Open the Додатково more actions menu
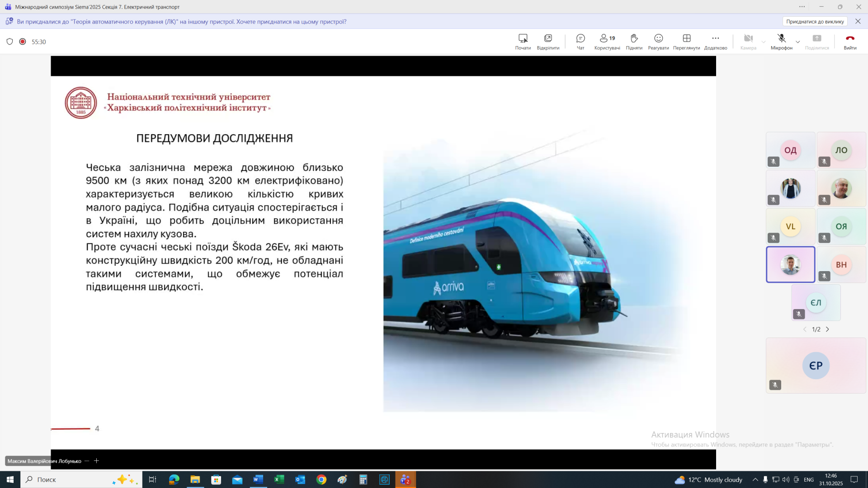Image resolution: width=868 pixels, height=488 pixels. click(715, 41)
